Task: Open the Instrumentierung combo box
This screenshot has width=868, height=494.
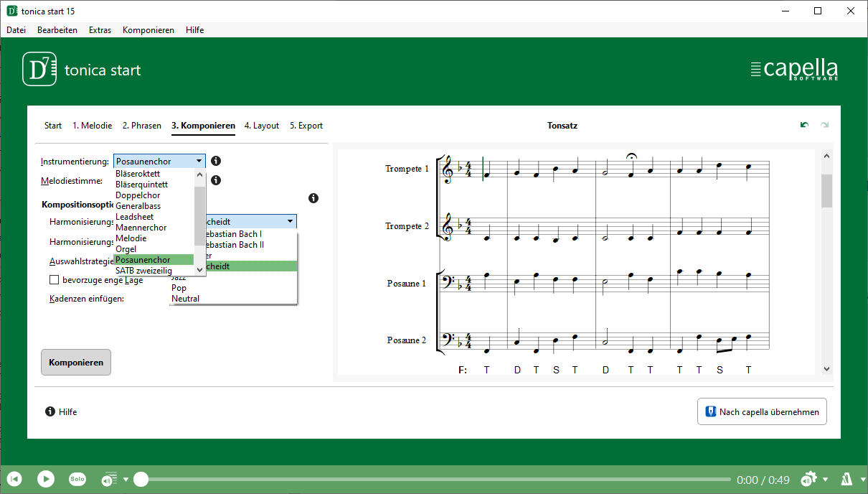Action: pos(159,162)
